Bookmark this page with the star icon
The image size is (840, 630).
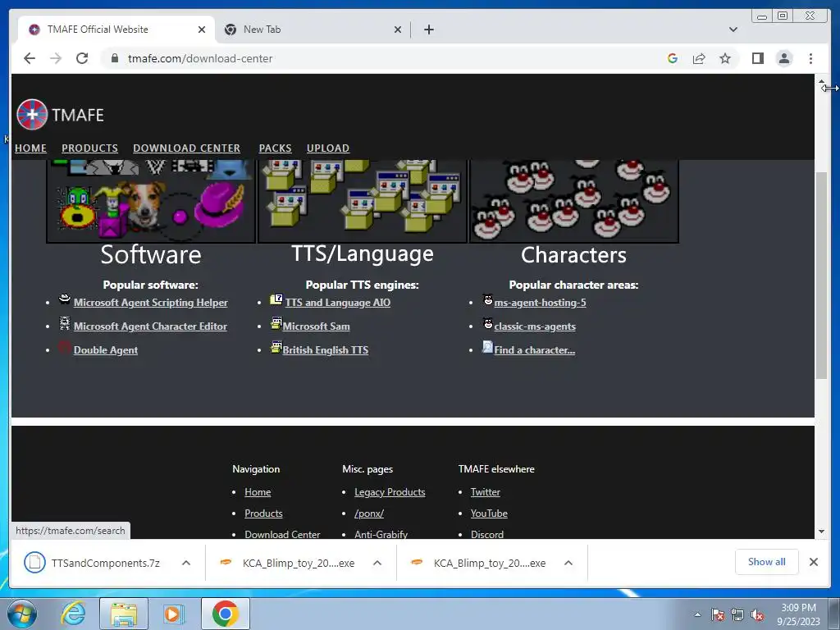pyautogui.click(x=725, y=58)
